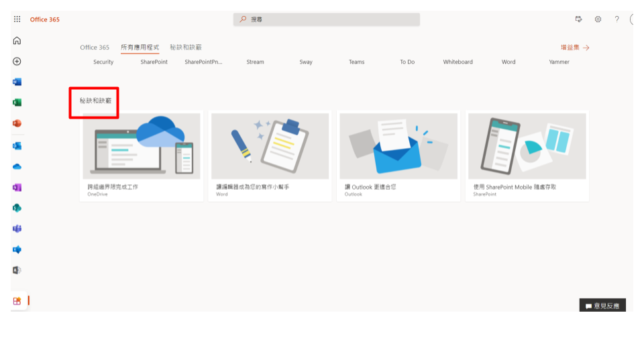The width and height of the screenshot is (644, 362).
Task: Open the SharePoint Mobile phone tip thumbnail
Action: (x=527, y=146)
